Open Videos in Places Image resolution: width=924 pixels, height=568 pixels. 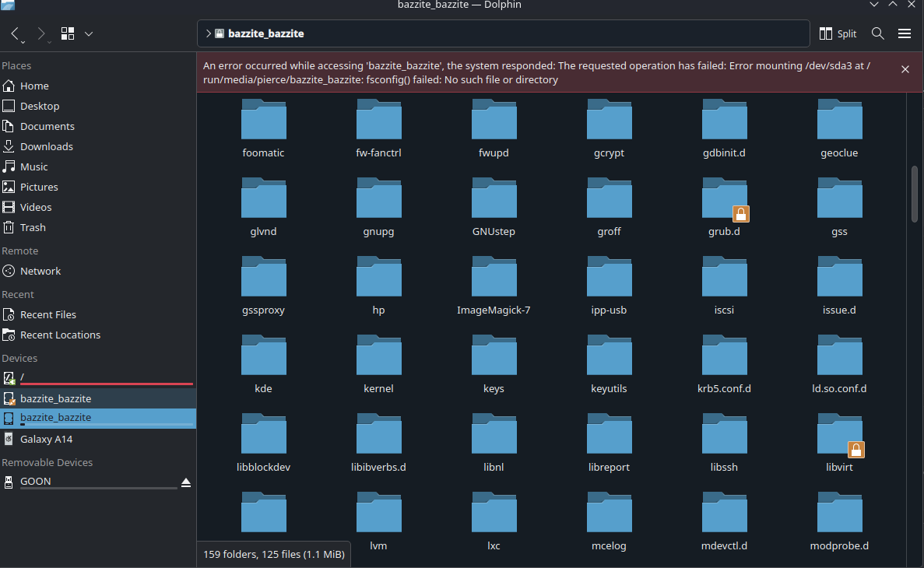tap(98, 208)
